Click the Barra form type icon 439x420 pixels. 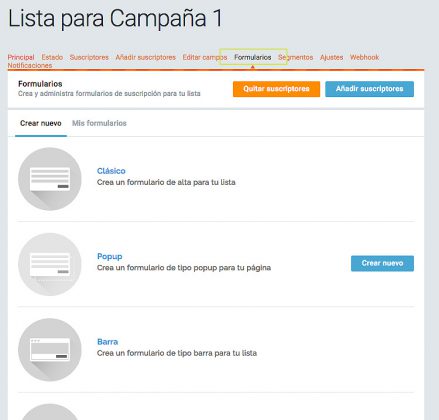pos(50,350)
